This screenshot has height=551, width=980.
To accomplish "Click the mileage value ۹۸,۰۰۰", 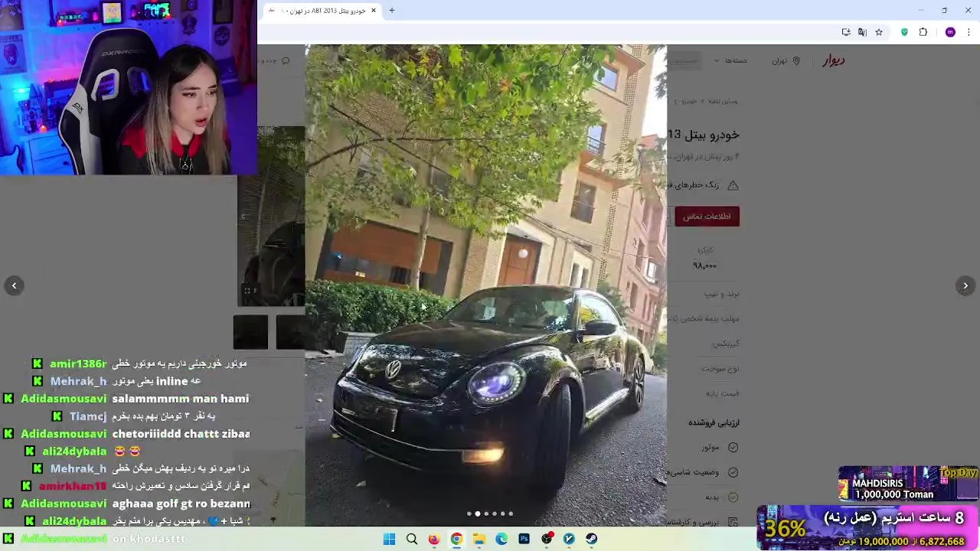I will tap(704, 266).
